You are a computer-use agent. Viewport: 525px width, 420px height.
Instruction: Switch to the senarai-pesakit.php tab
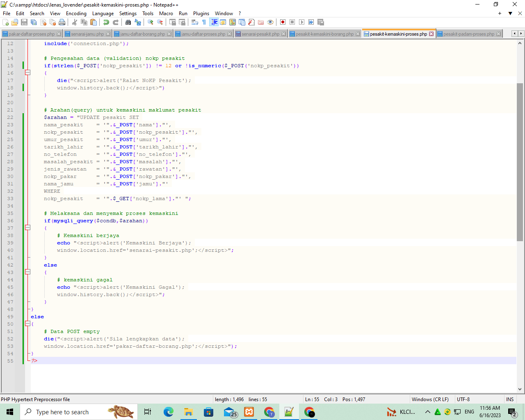pyautogui.click(x=260, y=34)
